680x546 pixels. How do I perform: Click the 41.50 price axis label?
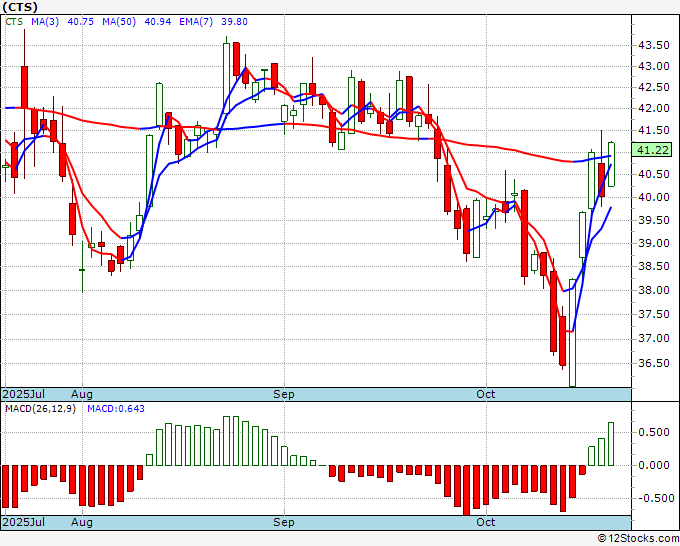click(x=654, y=130)
